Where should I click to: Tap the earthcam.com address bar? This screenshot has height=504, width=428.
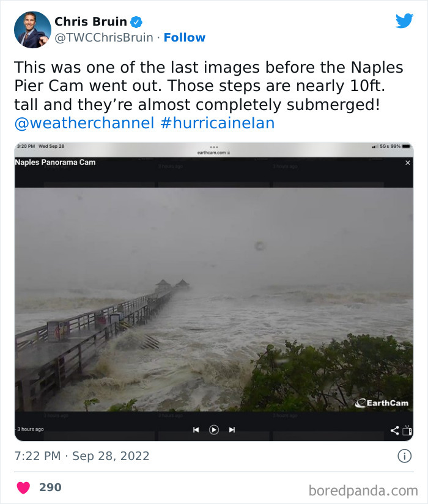[x=214, y=151]
